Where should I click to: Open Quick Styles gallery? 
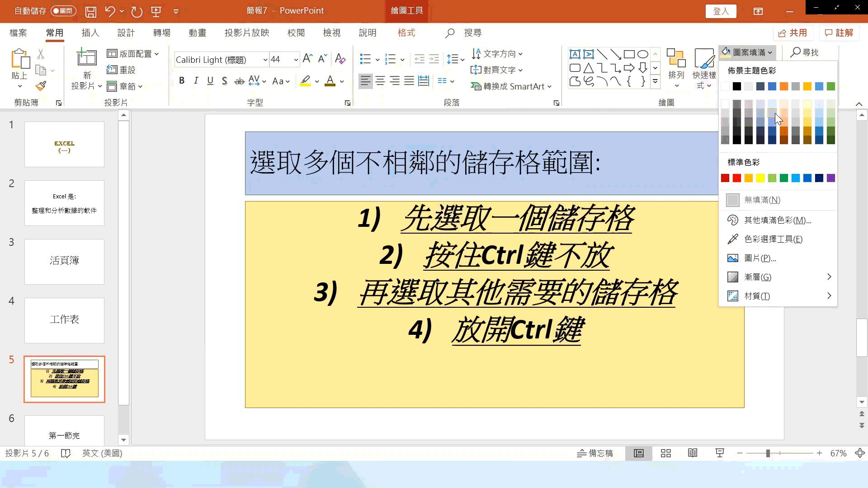[x=704, y=68]
